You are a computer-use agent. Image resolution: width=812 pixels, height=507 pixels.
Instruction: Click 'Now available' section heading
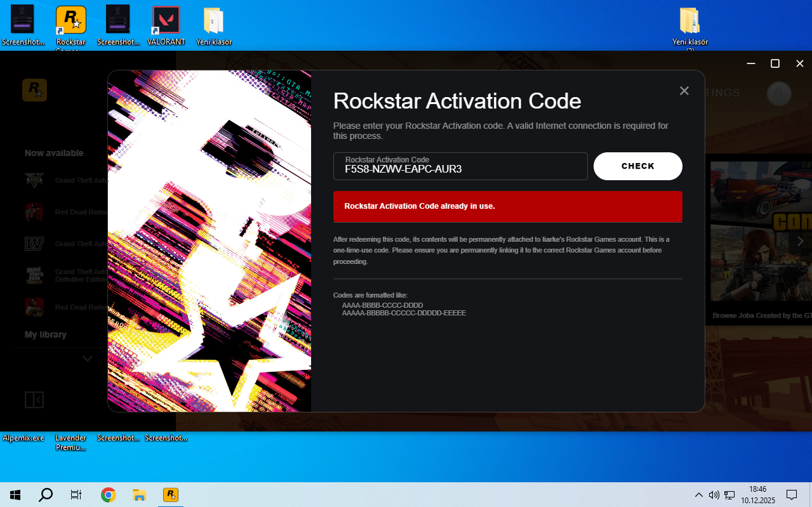54,153
